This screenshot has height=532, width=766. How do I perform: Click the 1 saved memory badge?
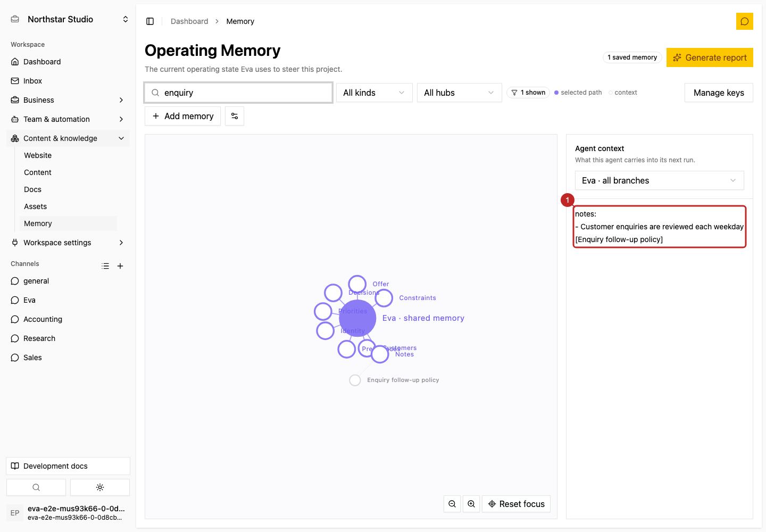[632, 57]
